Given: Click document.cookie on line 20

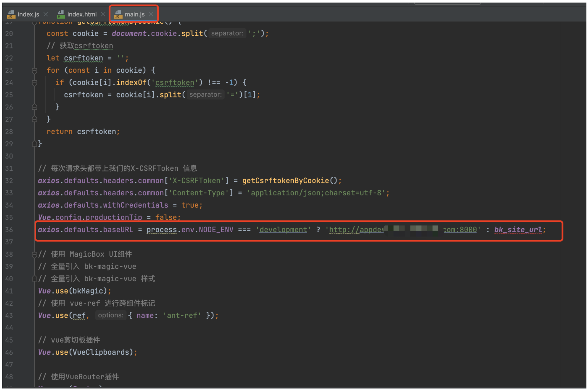Looking at the screenshot, I should (x=144, y=34).
